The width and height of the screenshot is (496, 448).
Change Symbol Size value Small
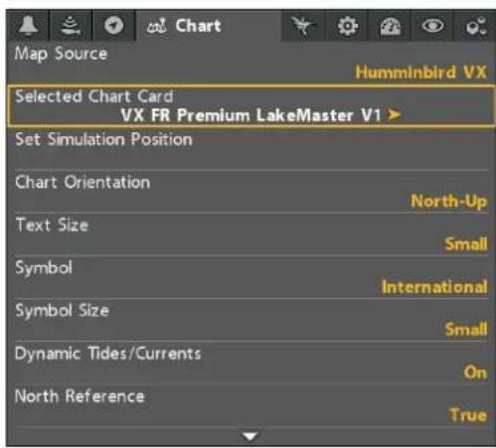466,329
